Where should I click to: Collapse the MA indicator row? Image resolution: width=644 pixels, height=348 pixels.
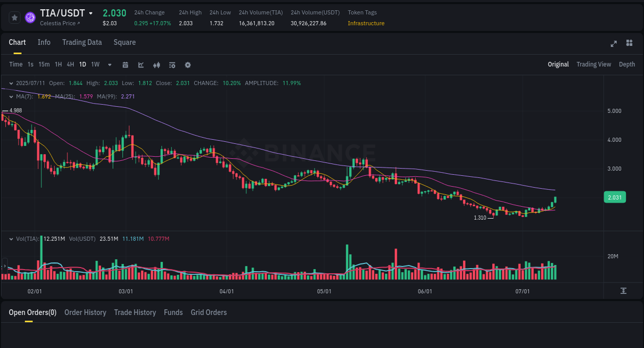point(11,96)
